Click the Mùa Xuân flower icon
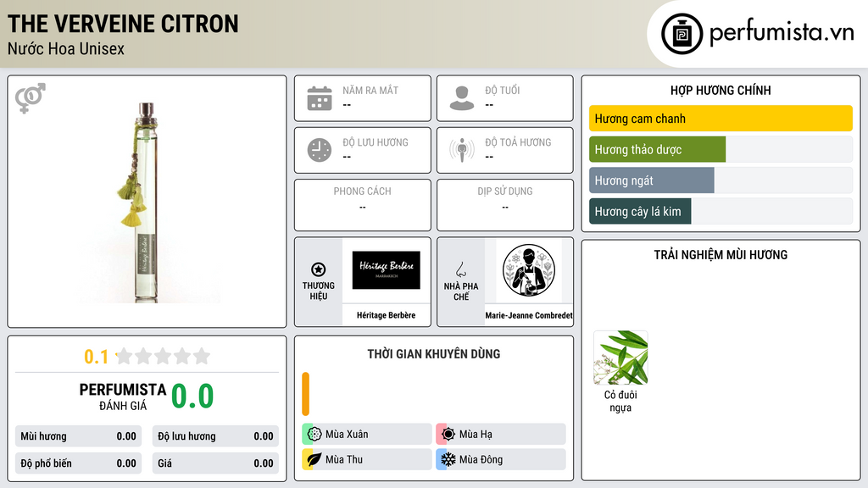 click(314, 435)
